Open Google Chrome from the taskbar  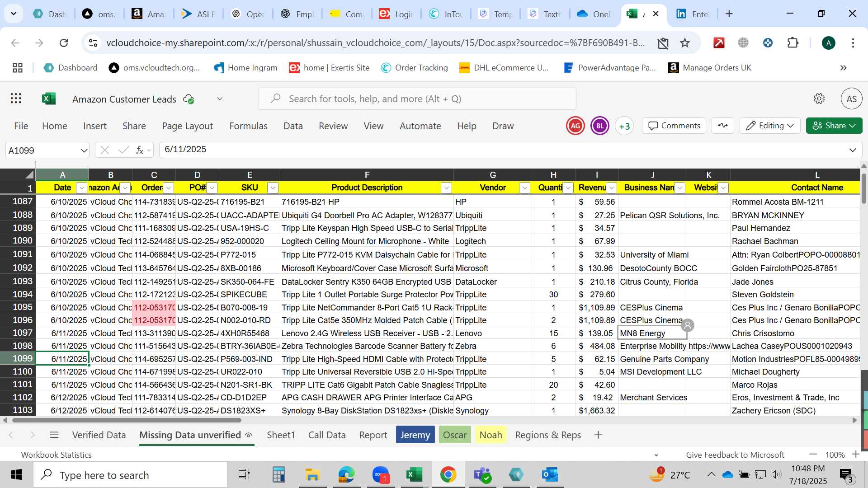coord(448,475)
